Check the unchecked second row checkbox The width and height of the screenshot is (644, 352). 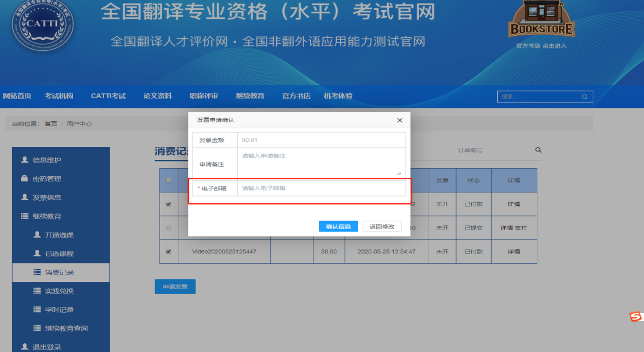[x=169, y=228]
